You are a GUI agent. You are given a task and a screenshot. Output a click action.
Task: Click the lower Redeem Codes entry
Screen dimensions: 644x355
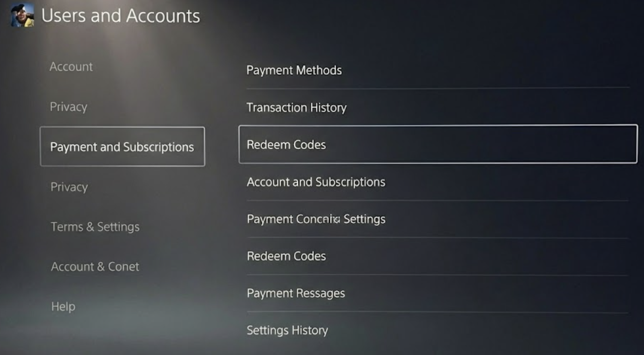[x=286, y=256]
